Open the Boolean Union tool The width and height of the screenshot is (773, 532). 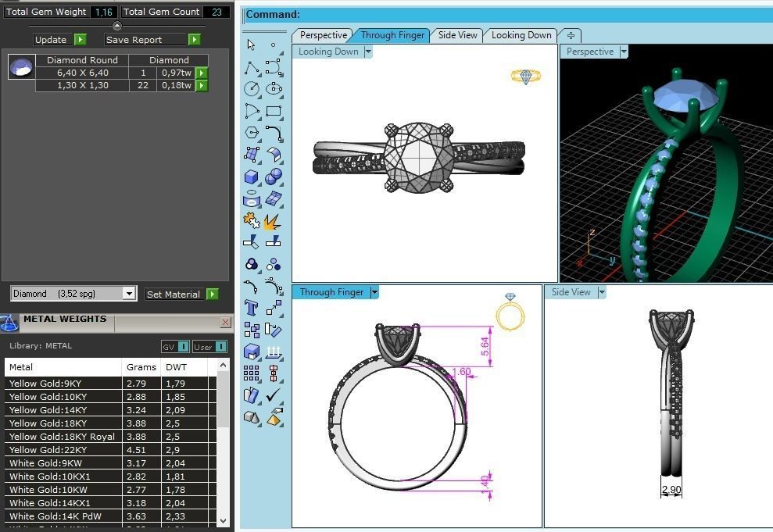click(x=274, y=177)
